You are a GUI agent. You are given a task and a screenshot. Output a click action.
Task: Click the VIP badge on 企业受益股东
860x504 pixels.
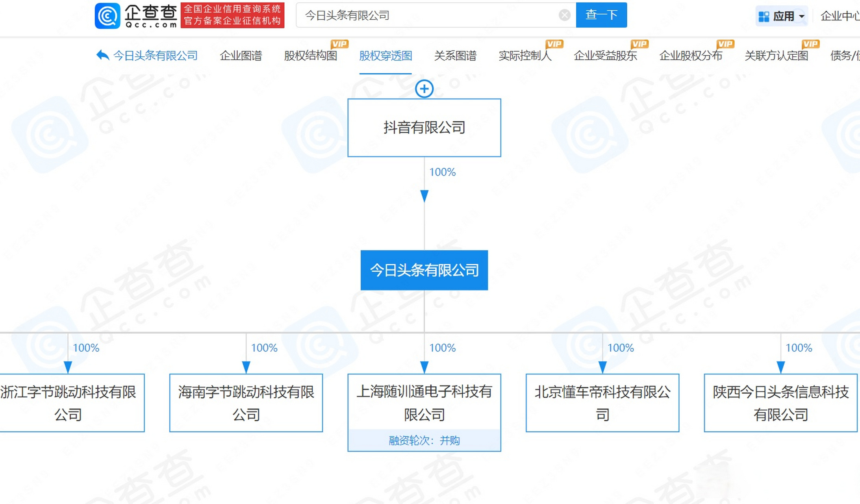coord(640,44)
